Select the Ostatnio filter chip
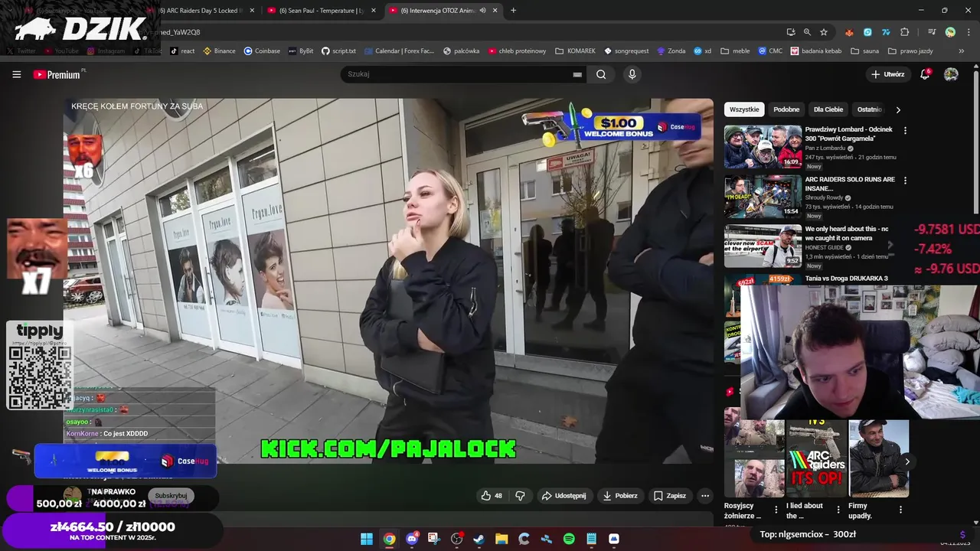980x551 pixels. click(870, 109)
